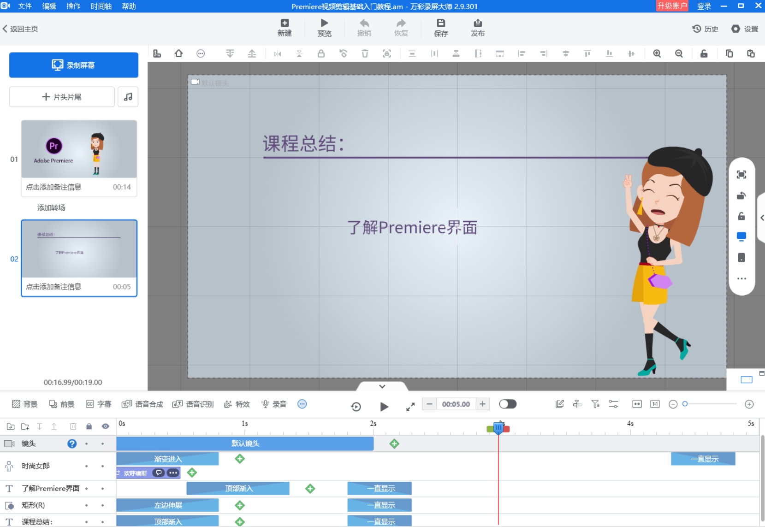Open the 语音识别 speech recognition tab
This screenshot has height=532, width=765.
193,404
